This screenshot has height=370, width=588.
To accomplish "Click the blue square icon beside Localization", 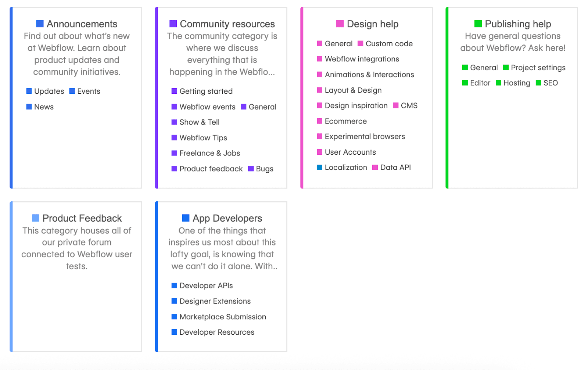I will 320,168.
